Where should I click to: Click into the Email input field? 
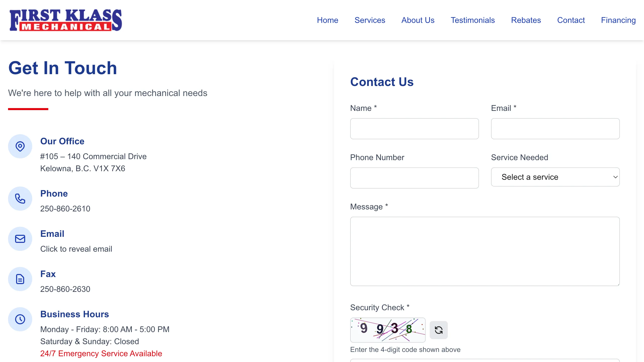click(555, 129)
